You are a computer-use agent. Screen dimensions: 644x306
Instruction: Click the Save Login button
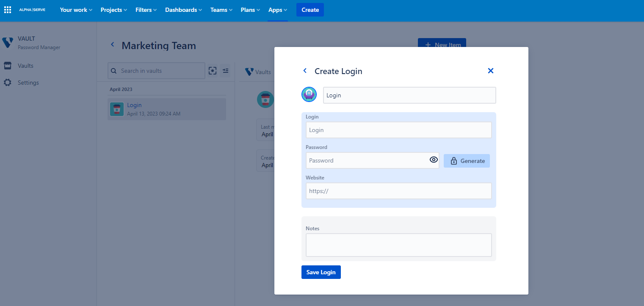pos(321,272)
